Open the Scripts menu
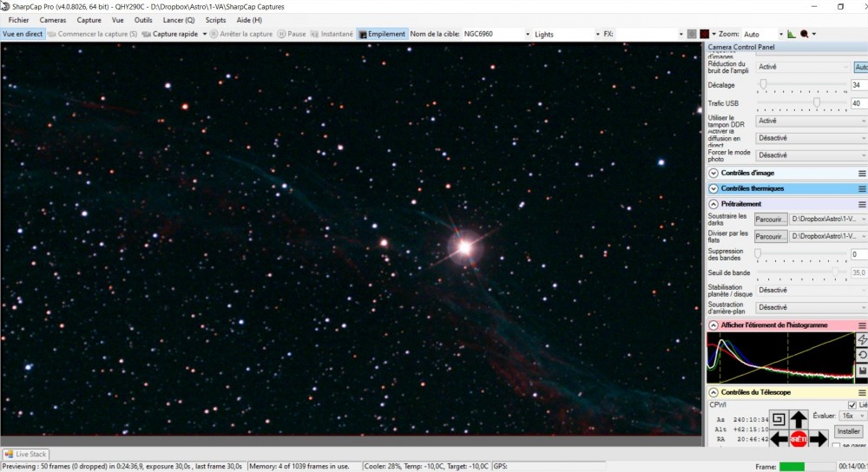The height and width of the screenshot is (472, 868). pos(215,20)
